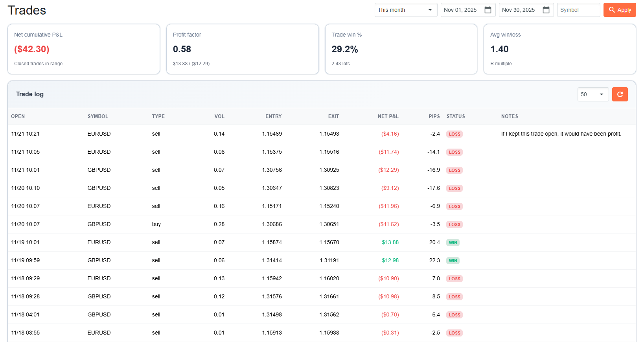The height and width of the screenshot is (342, 644).
Task: Open the note on the 11/21 10:21 trade
Action: (561, 134)
